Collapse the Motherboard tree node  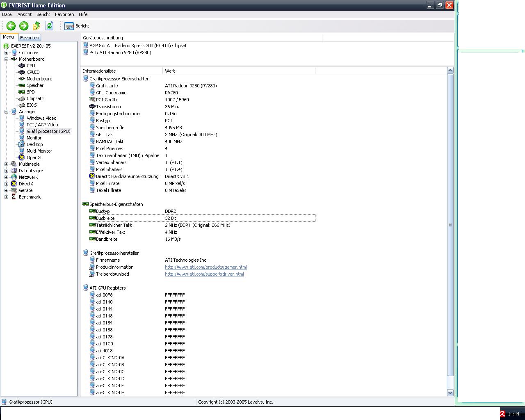click(6, 59)
